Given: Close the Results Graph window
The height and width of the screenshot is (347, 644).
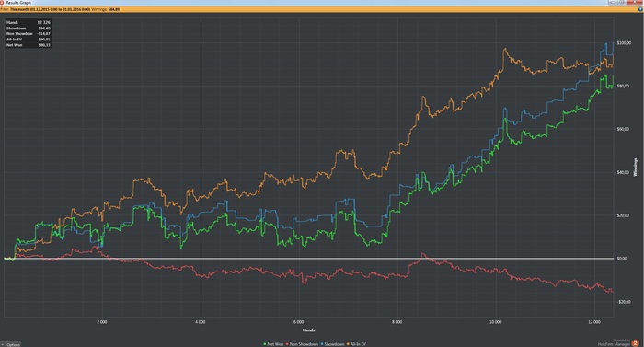Looking at the screenshot, I should 635,3.
